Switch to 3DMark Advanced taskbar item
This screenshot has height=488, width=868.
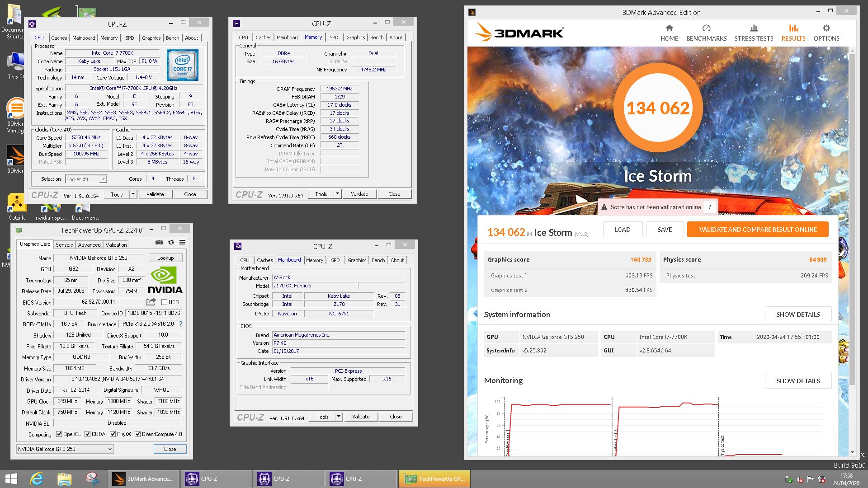(x=144, y=479)
